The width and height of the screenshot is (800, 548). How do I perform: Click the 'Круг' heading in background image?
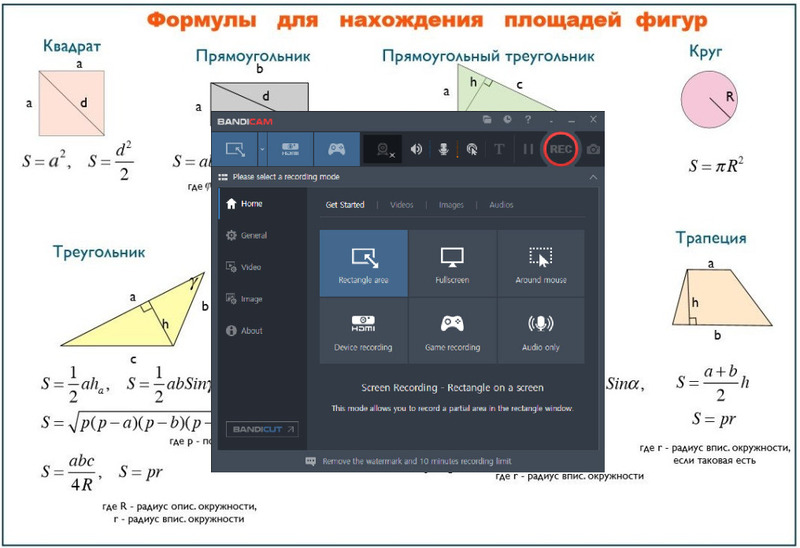point(706,52)
